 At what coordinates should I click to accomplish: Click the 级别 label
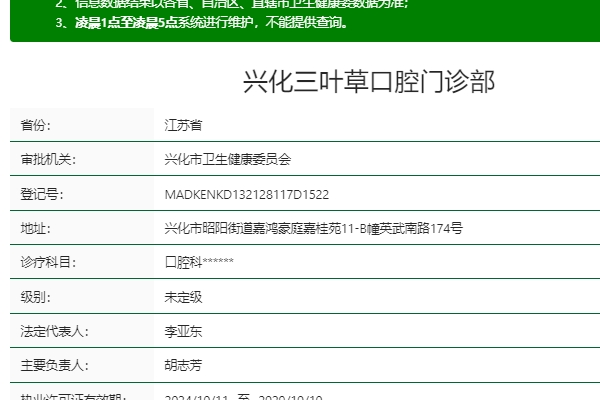(x=36, y=297)
